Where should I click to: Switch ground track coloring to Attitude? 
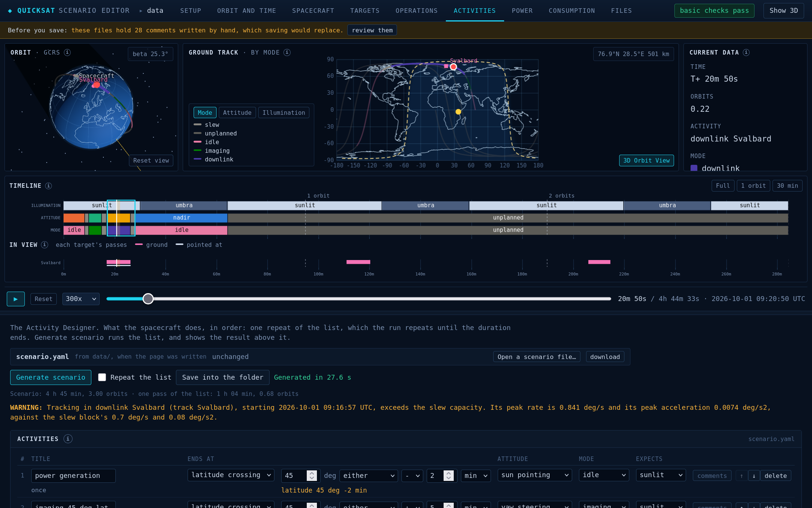click(x=237, y=113)
